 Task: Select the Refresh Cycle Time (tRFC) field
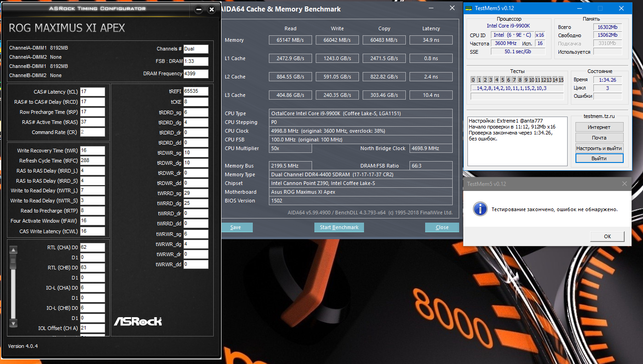click(x=92, y=161)
